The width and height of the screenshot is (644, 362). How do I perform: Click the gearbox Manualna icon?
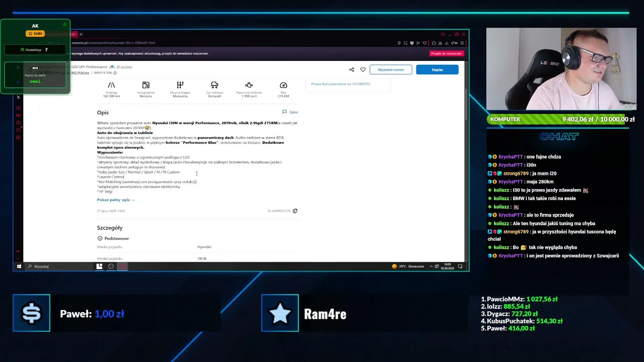tap(180, 85)
